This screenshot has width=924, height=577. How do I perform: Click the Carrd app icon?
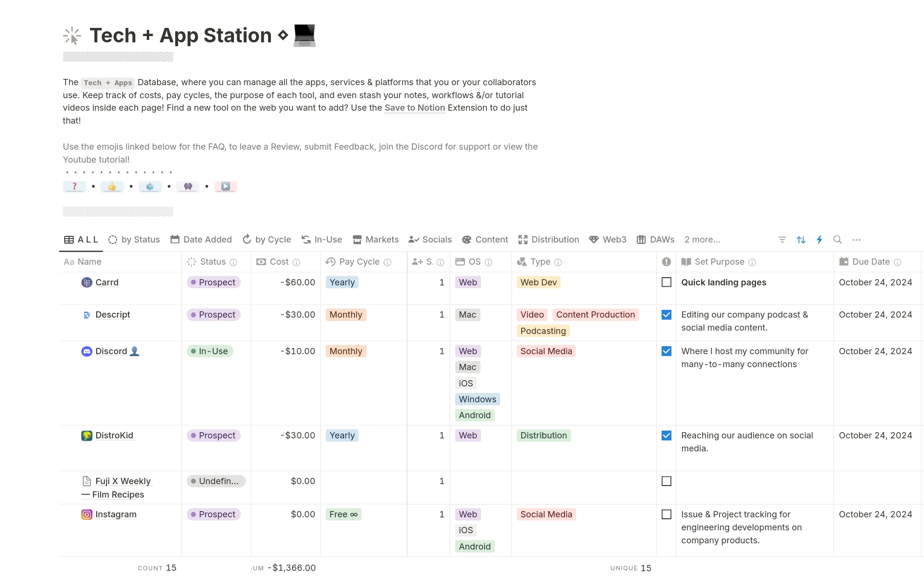(87, 282)
